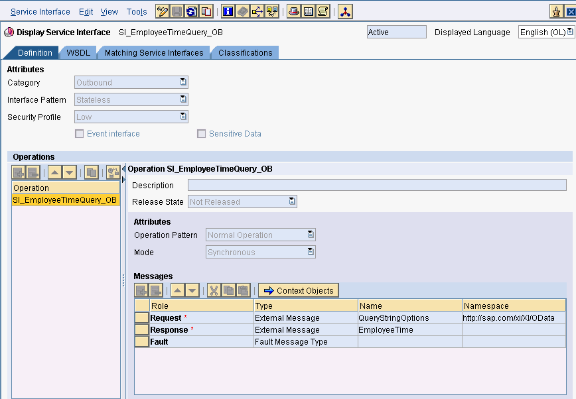Open the Service Interface menu

40,12
